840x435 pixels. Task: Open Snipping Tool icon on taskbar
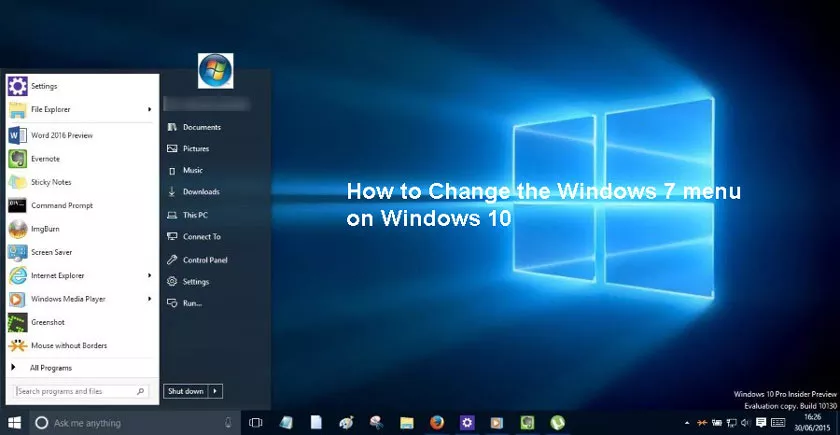pos(377,423)
